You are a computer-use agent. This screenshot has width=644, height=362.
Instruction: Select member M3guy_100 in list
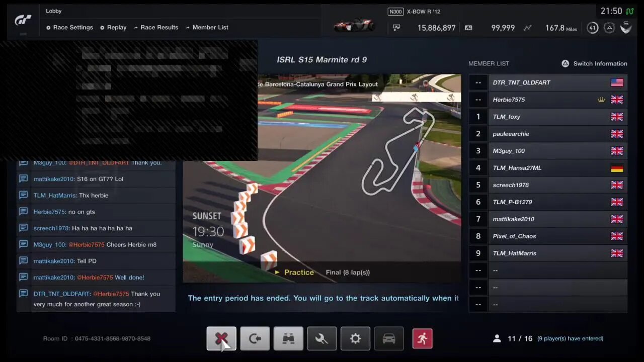(548, 151)
